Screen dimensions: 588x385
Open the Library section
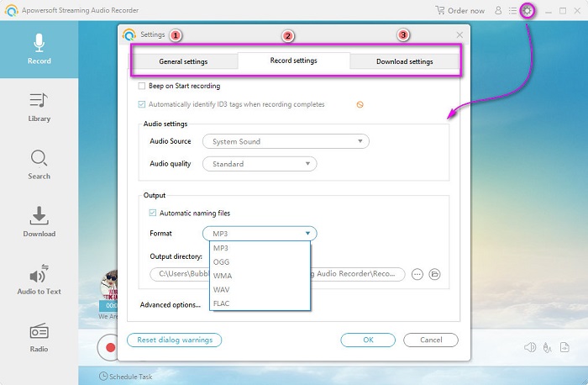[39, 108]
